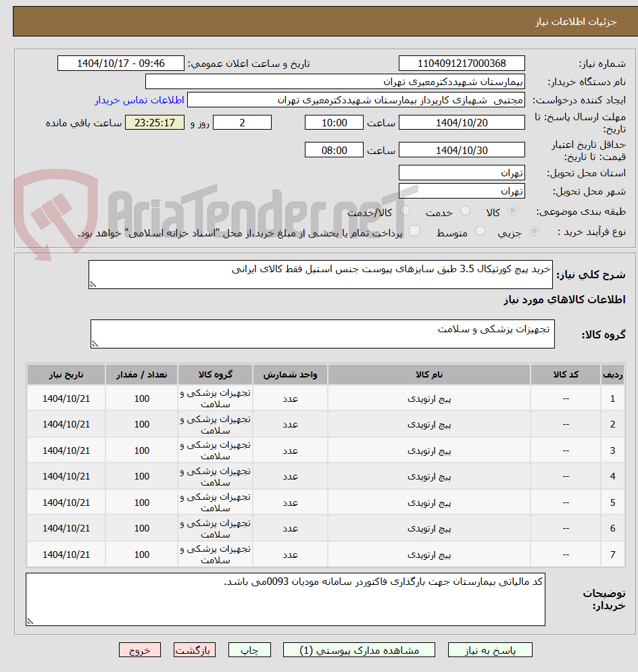Click تجهیزات پزشکی و سلامت in row 5
The width and height of the screenshot is (638, 672).
point(215,502)
